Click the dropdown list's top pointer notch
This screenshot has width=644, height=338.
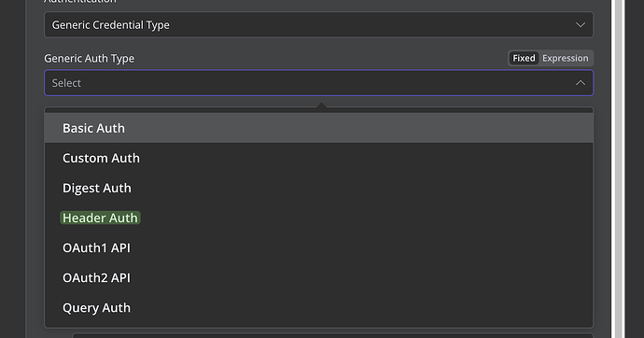click(322, 106)
